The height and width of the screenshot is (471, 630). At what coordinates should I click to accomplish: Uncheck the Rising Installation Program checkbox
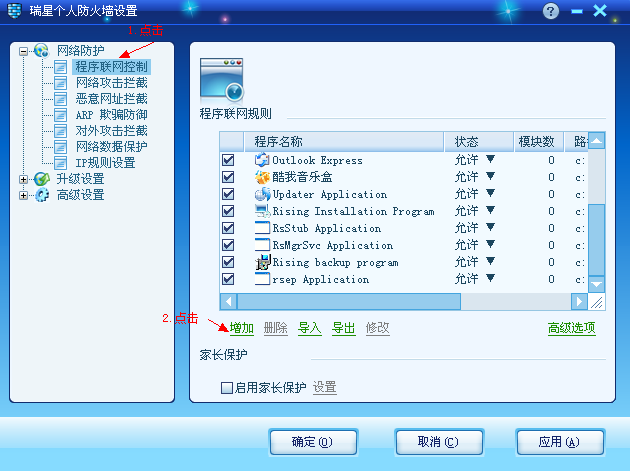click(228, 211)
